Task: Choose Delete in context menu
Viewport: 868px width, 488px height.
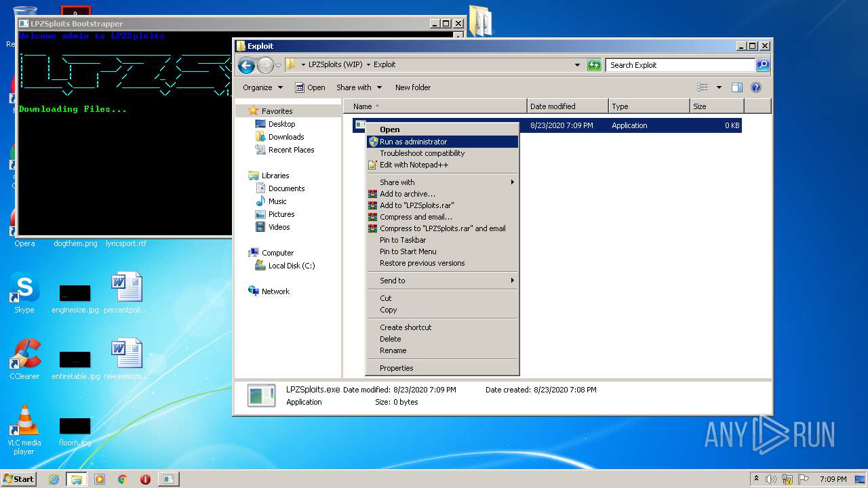Action: 442,339
